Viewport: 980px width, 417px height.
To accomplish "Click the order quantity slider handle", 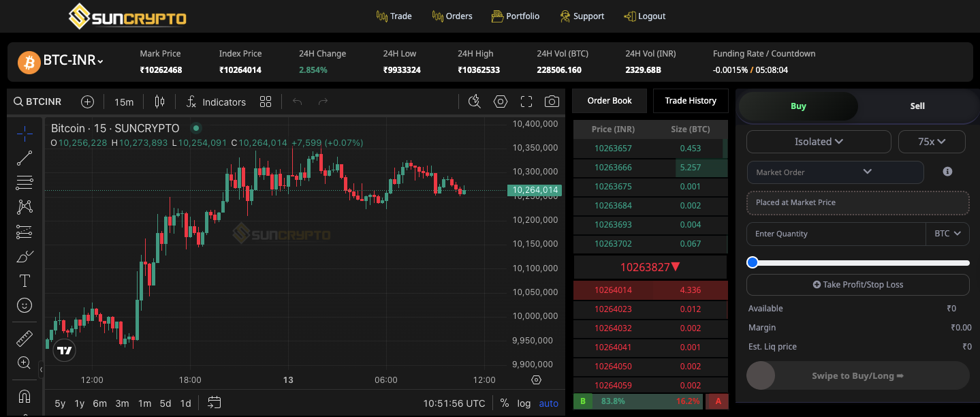I will pos(753,262).
